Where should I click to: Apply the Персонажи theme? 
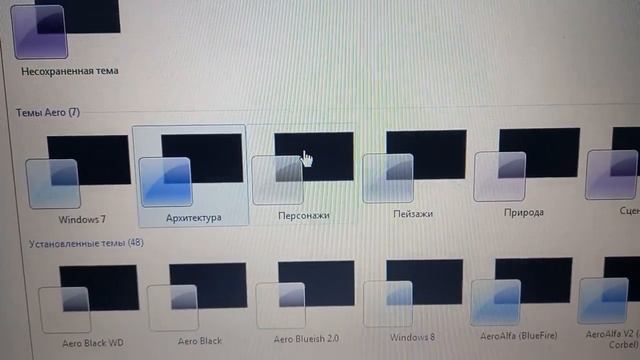302,168
